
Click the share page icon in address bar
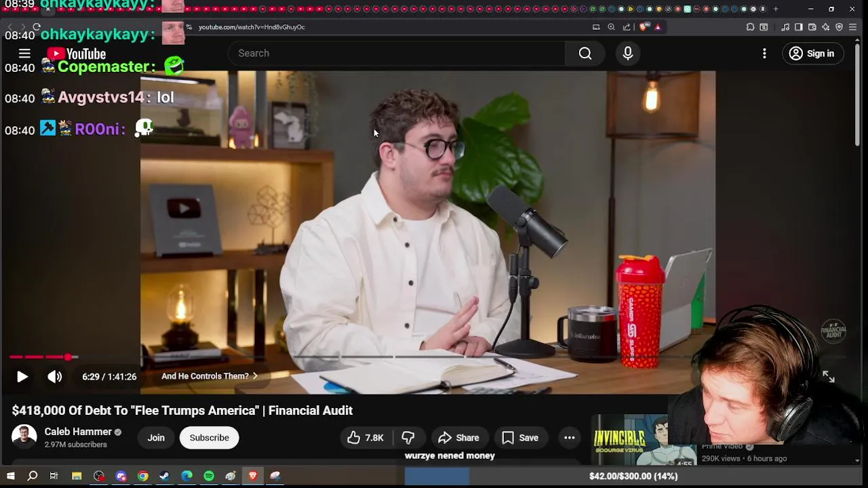pyautogui.click(x=627, y=27)
